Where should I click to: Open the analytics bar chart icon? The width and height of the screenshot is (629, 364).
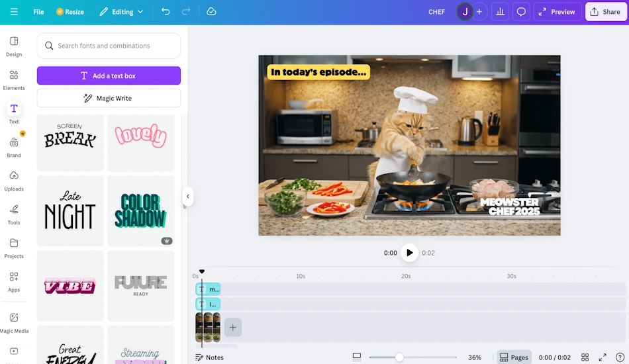click(501, 12)
